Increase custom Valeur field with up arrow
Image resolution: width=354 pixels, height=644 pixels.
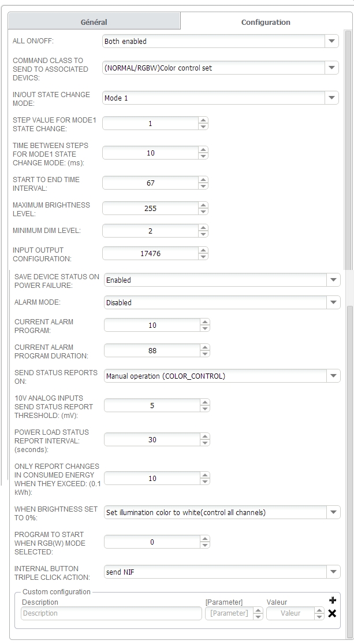tap(319, 610)
